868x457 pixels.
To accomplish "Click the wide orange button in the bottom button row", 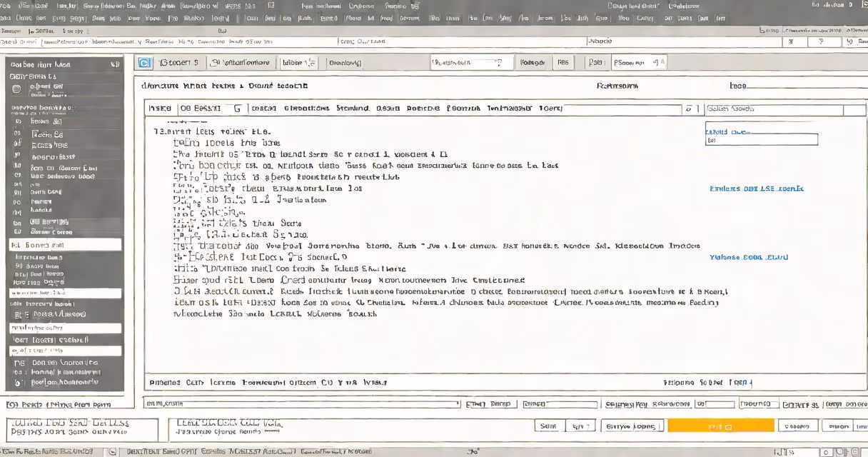I will point(721,426).
